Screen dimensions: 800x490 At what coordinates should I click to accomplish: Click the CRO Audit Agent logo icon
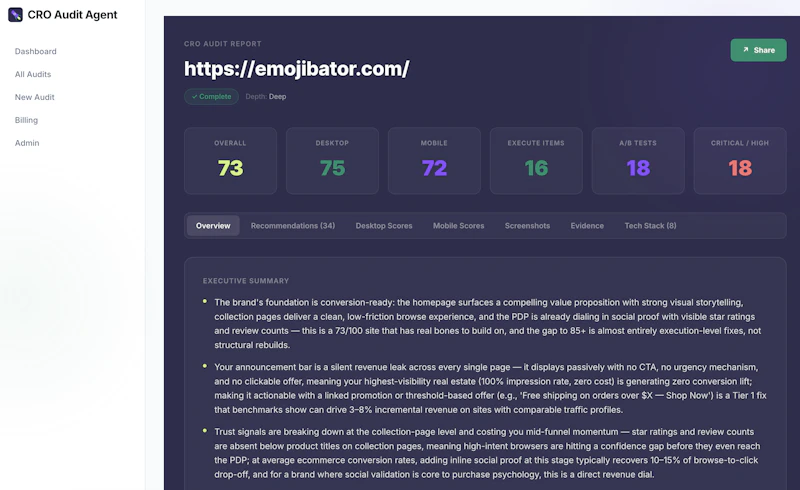[15, 15]
